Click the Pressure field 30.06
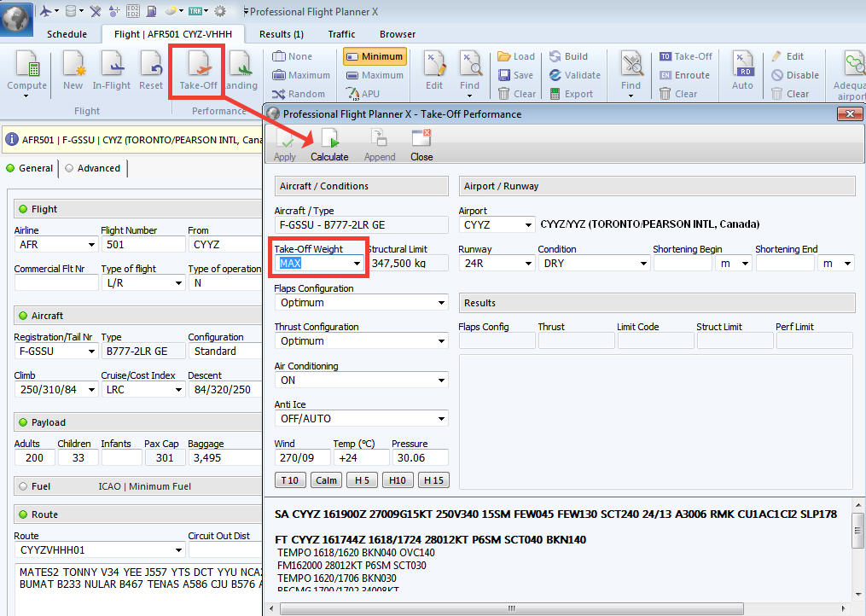The image size is (866, 616). 421,458
